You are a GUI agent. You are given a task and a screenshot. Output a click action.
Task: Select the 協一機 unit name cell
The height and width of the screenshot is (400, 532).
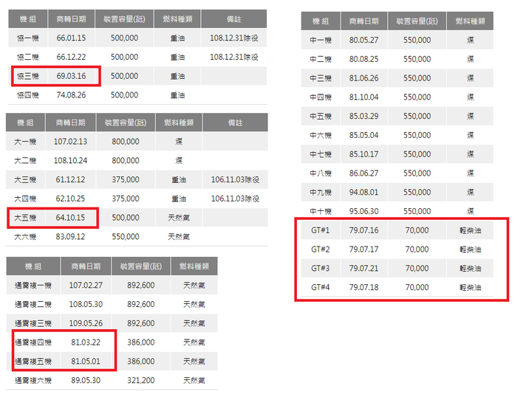(28, 38)
